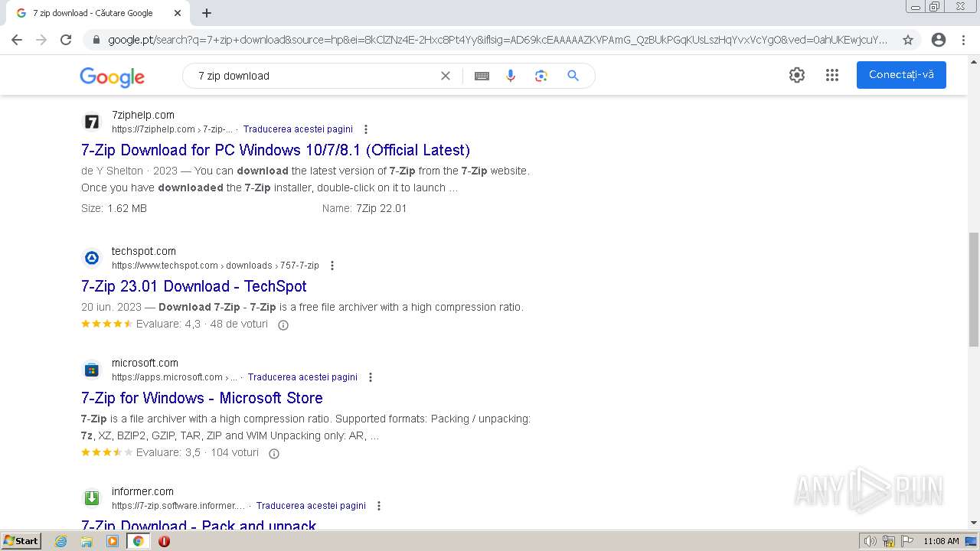Click the magnifier search button
The width and height of the screenshot is (980, 551).
pos(573,76)
